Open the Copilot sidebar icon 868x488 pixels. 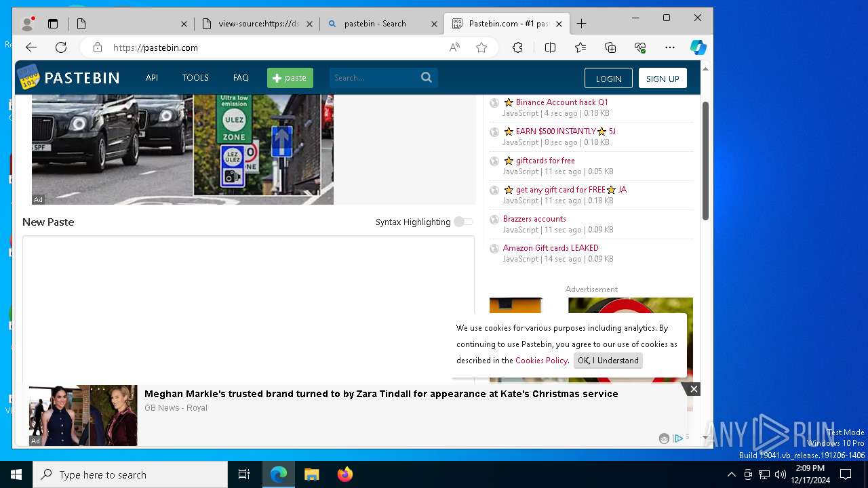[698, 47]
